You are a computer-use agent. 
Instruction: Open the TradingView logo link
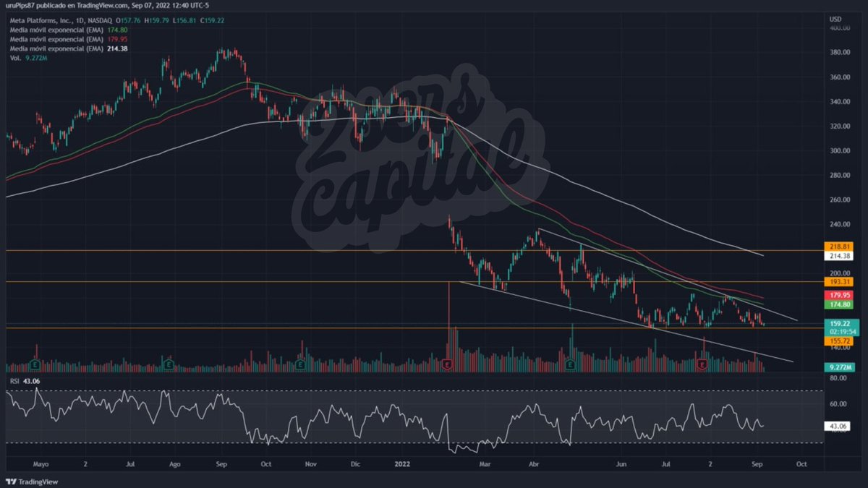tap(32, 481)
